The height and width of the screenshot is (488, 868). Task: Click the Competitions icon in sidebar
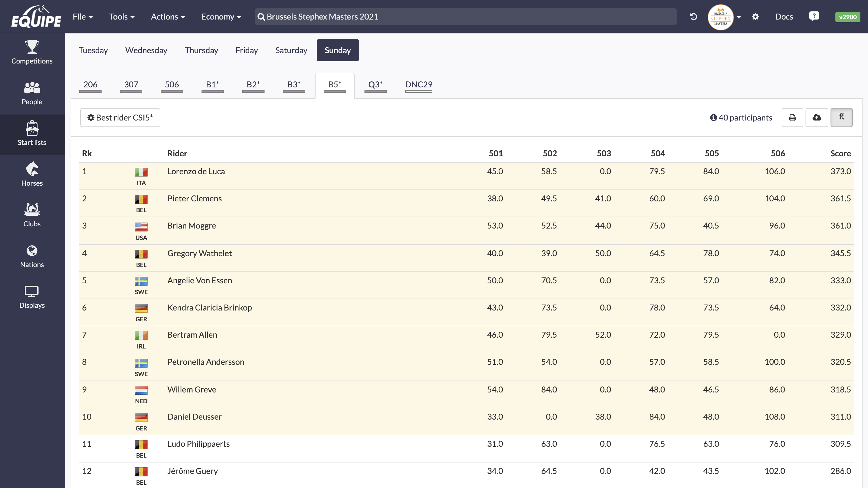pyautogui.click(x=32, y=52)
